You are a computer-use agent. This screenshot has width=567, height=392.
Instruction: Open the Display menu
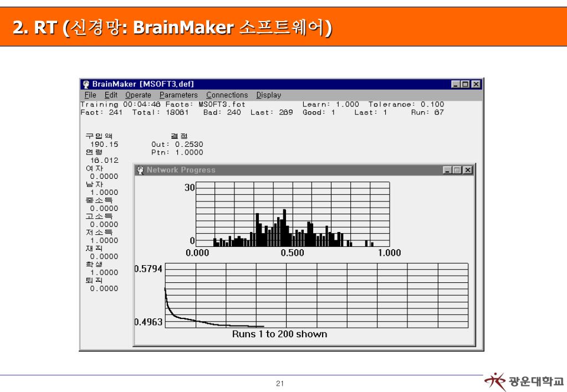[x=269, y=95]
